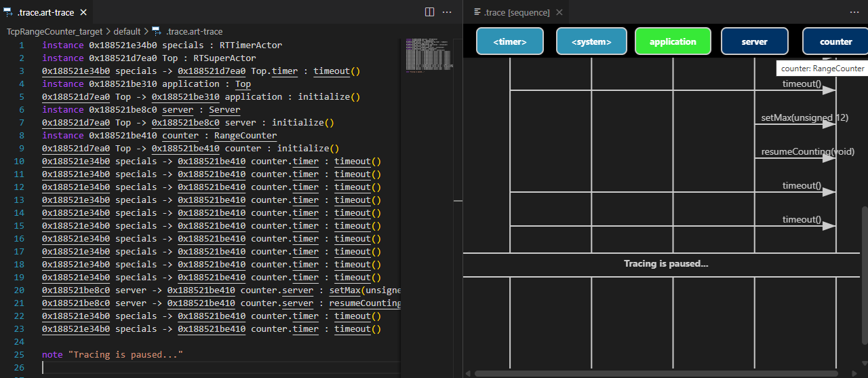Close the .trace [sequence] tab

[559, 12]
